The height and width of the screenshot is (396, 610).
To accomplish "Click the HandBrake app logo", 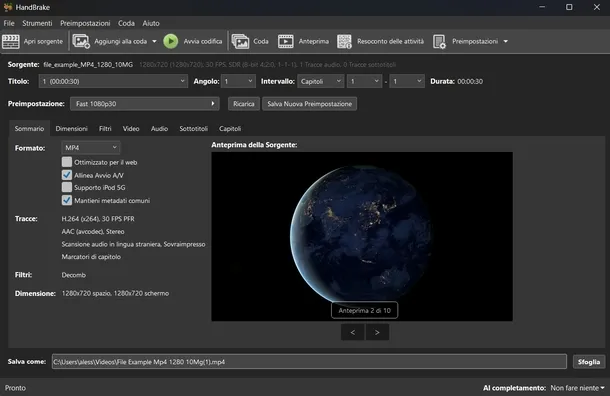I will point(8,7).
